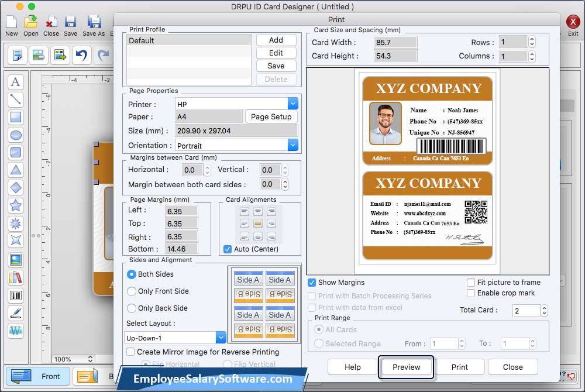Click the Rows stepper arrows

(532, 42)
